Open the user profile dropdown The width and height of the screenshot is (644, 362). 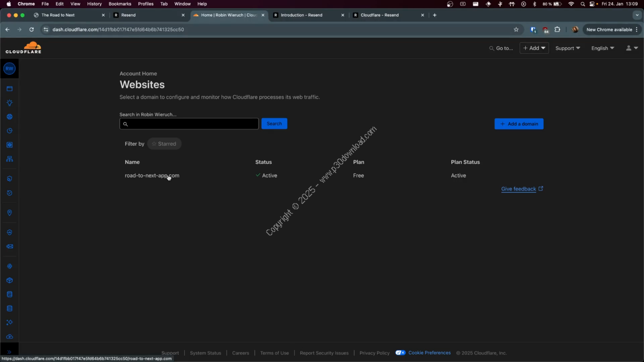click(x=632, y=48)
